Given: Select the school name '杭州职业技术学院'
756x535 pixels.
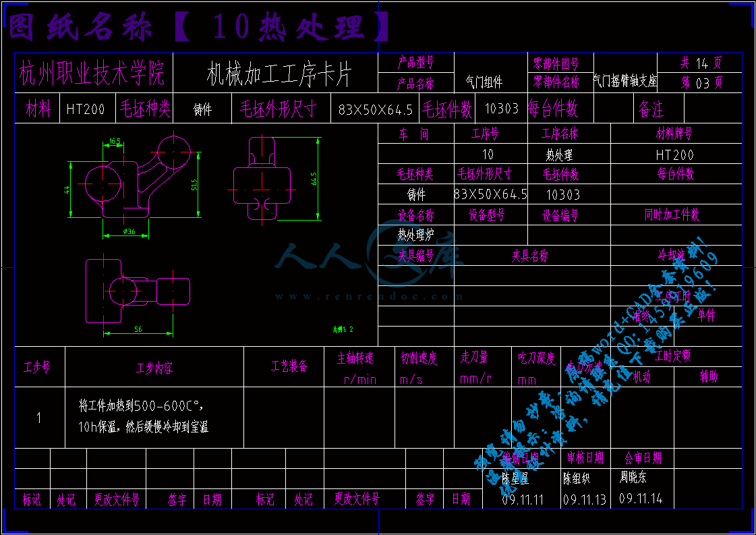Looking at the screenshot, I should coord(92,74).
